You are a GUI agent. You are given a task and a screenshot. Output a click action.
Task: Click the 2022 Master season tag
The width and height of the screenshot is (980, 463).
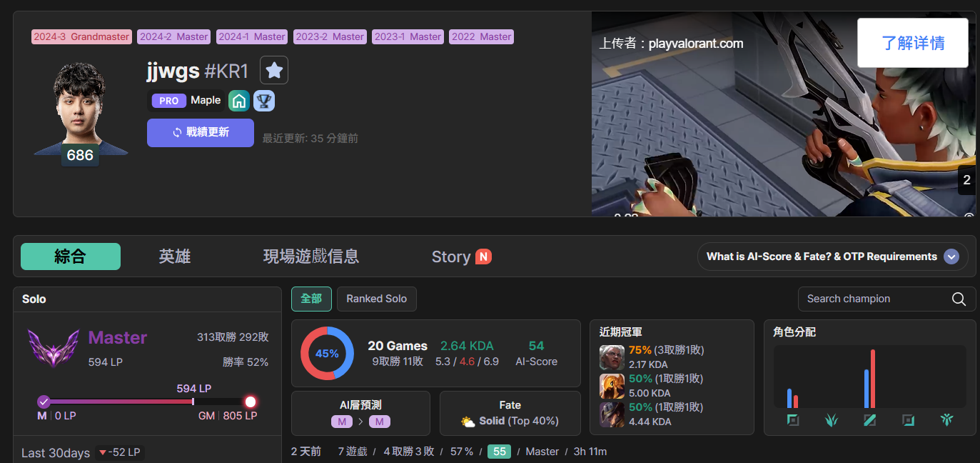481,36
